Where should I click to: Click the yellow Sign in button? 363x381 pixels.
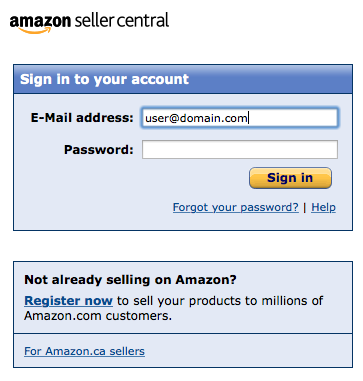pos(290,178)
